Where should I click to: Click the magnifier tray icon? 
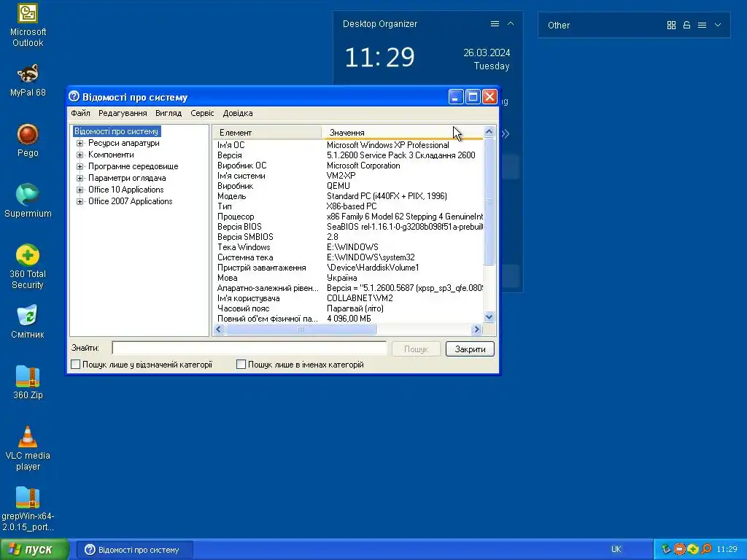coord(706,550)
